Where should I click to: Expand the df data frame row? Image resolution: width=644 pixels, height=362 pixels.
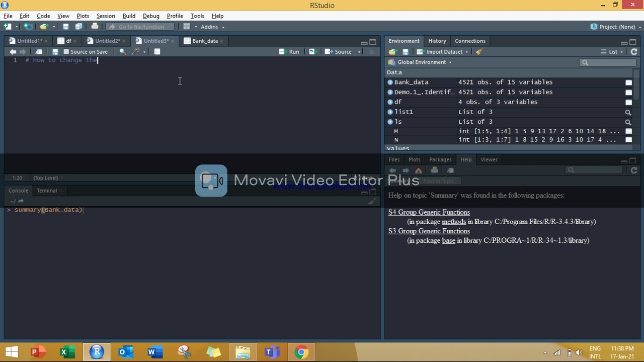tap(390, 102)
